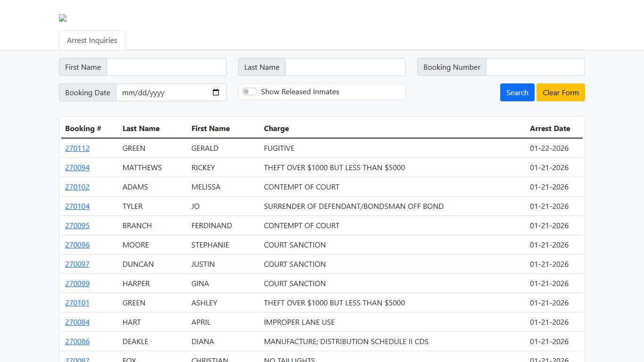Screen dimensions: 644x362
Task: Open booking link 270104 for TYLER, JO
Action: click(x=77, y=206)
